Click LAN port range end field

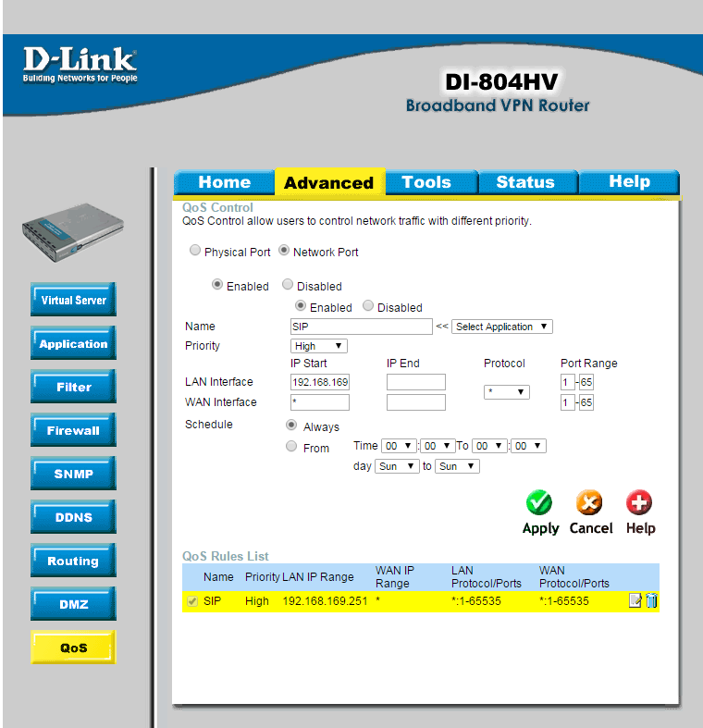[x=586, y=382]
